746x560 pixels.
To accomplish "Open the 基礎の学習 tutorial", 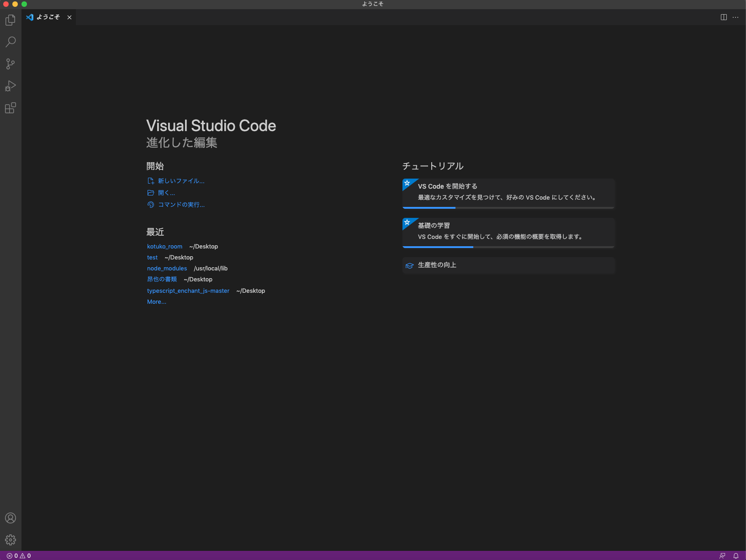I will pos(508,232).
